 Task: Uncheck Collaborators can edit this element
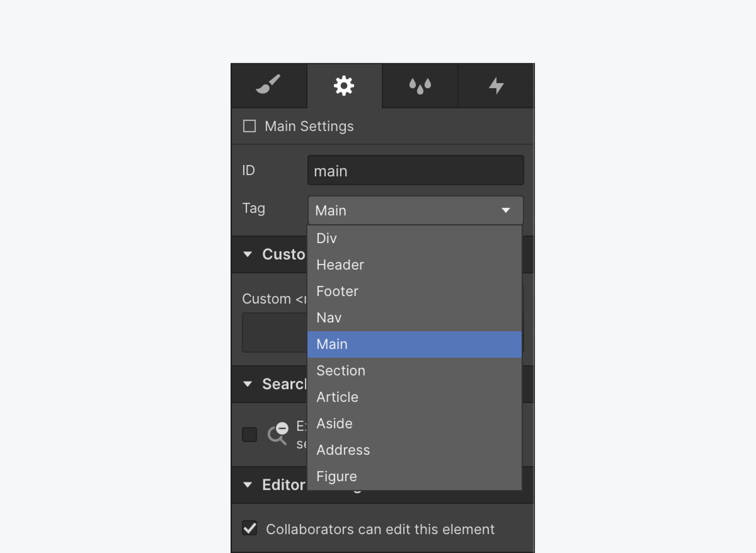click(250, 528)
